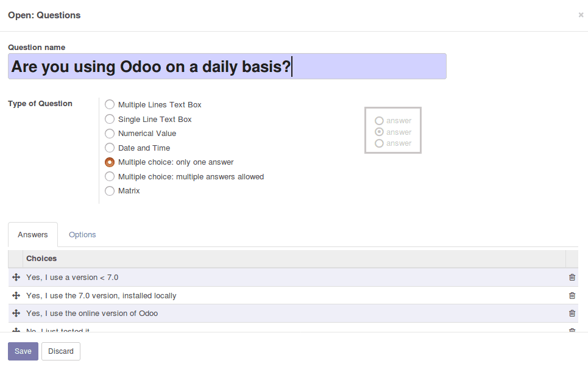Save the question
Screen dimensions: 588x366
pos(23,351)
